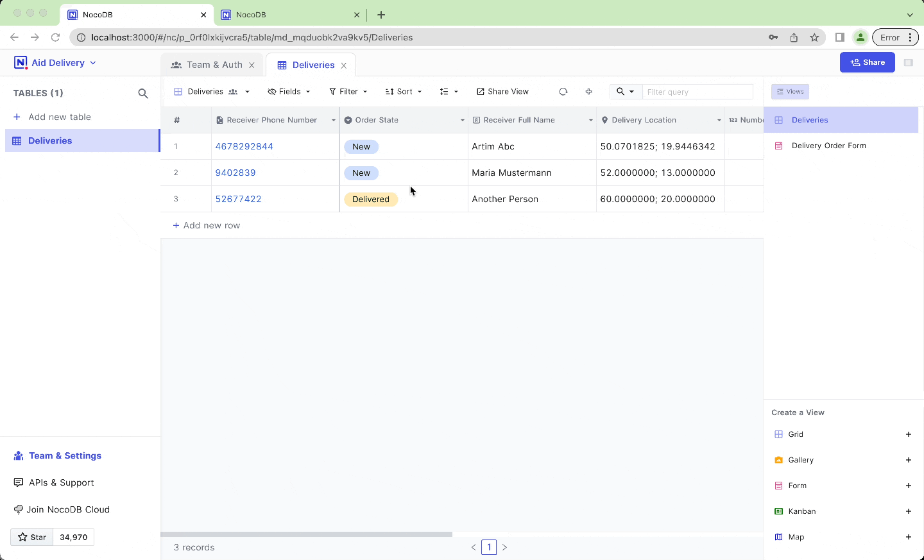Open Team & Settings
924x560 pixels.
58,455
